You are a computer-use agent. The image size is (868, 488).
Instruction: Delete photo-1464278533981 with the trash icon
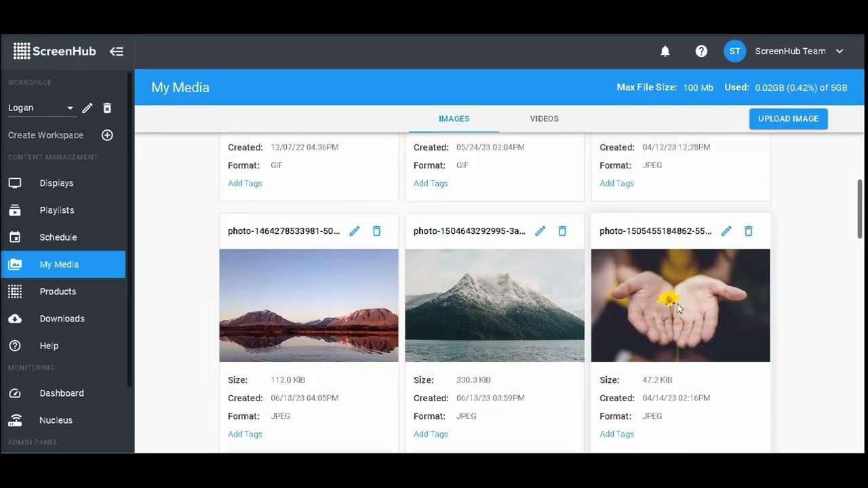pos(376,231)
